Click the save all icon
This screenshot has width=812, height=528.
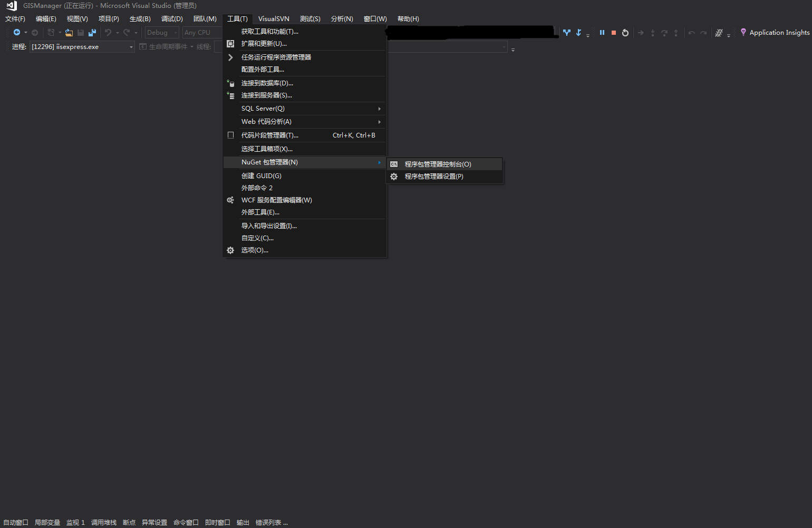coord(92,33)
